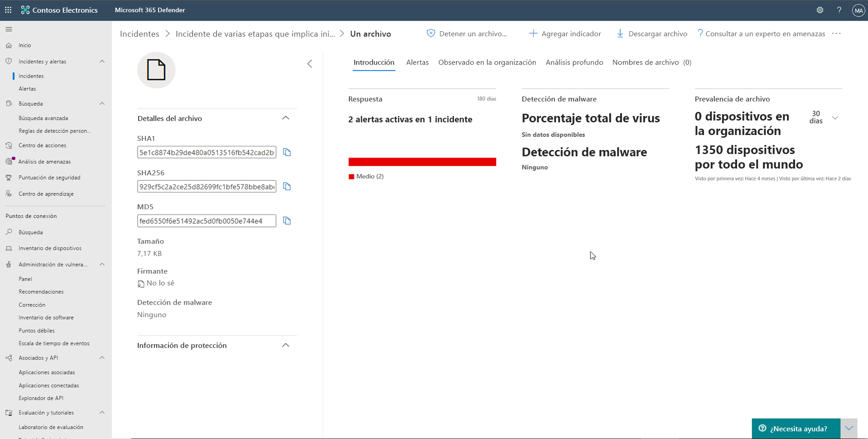Click the Agregar indicador plus icon
Image resolution: width=868 pixels, height=439 pixels.
pos(533,33)
